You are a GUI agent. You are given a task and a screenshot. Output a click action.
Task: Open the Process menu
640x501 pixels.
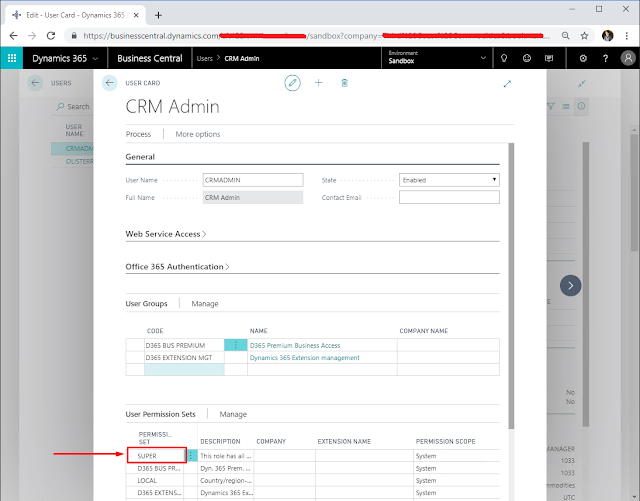pos(138,134)
